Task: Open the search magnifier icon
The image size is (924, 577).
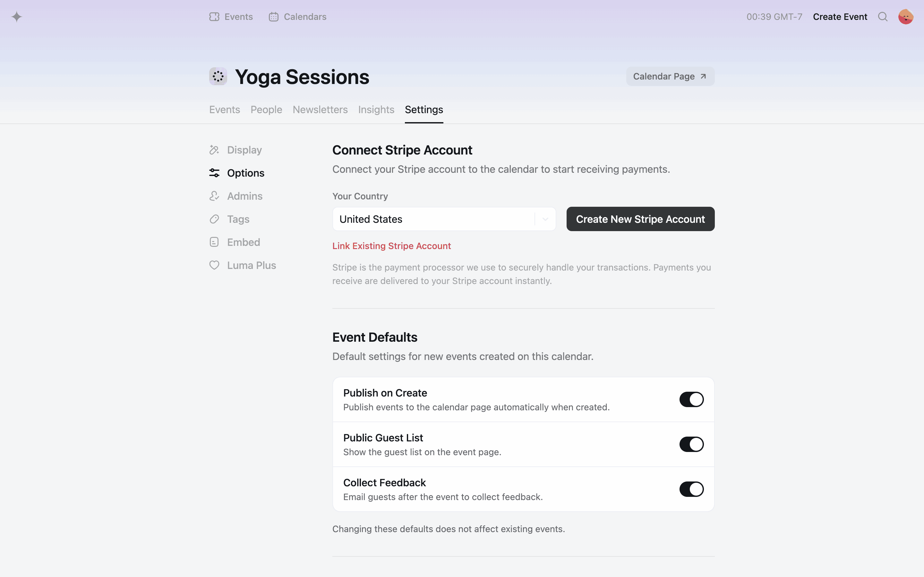Action: (882, 17)
